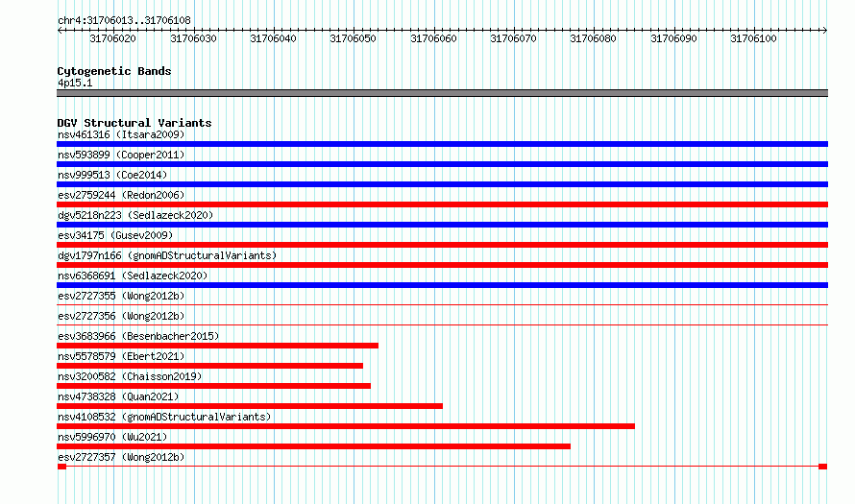855x504 pixels.
Task: Open nsv5578579 (Ebert2021) label
Action: 121,356
